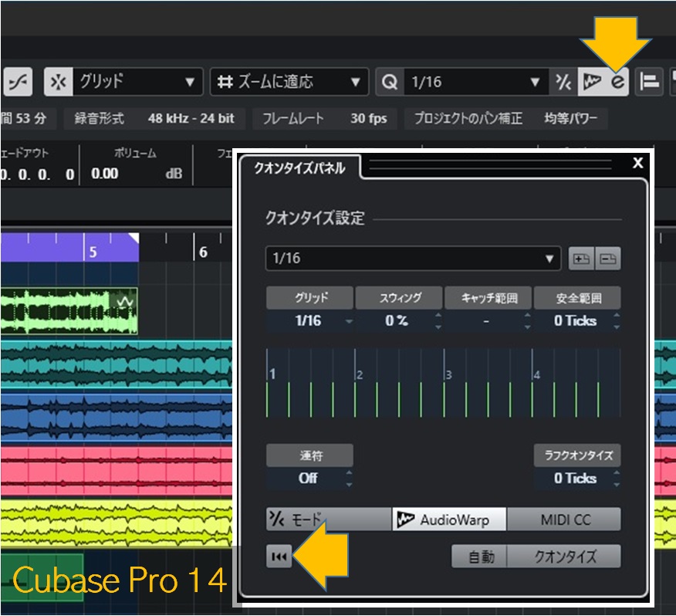Toggle the MIDI CC button

(564, 519)
